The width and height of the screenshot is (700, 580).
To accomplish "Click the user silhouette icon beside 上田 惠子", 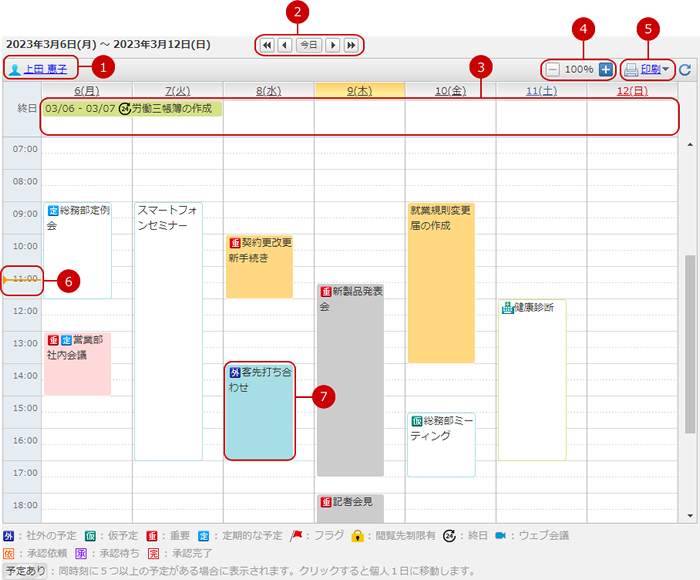I will [x=15, y=70].
